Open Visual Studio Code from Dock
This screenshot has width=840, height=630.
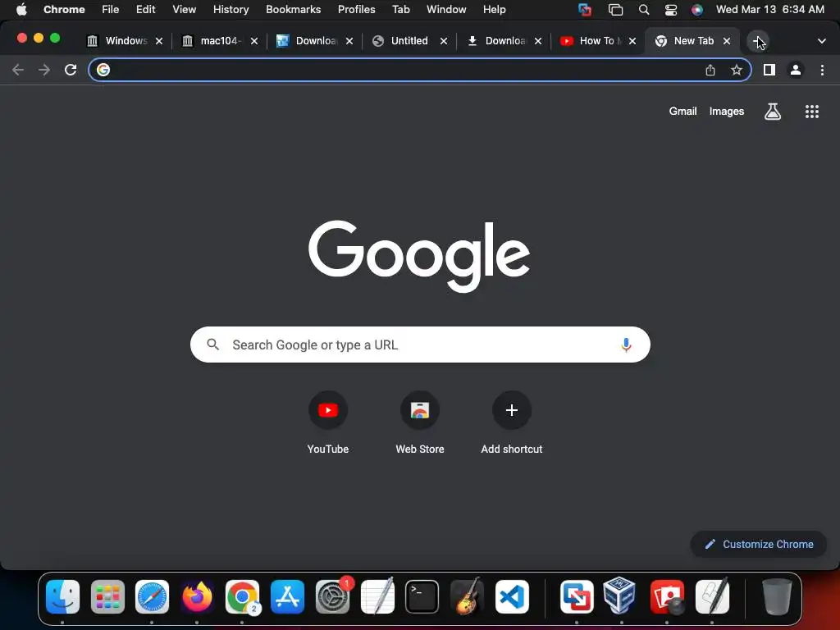(512, 597)
